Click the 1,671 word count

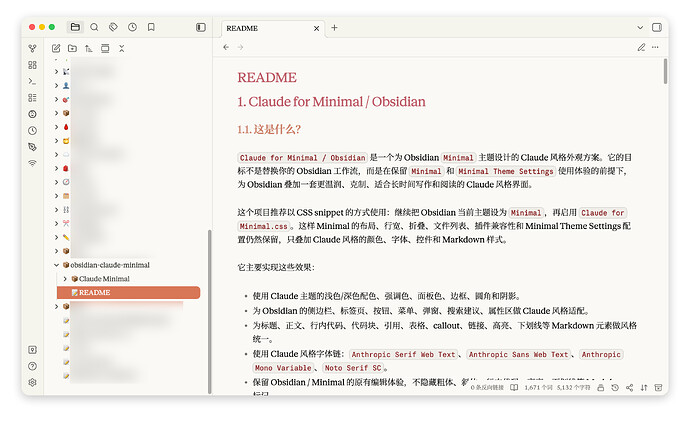(538, 388)
